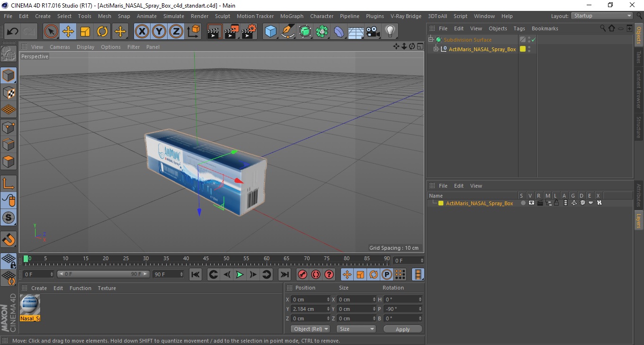Switch to the Layers side tab
644x345 pixels.
tap(638, 220)
